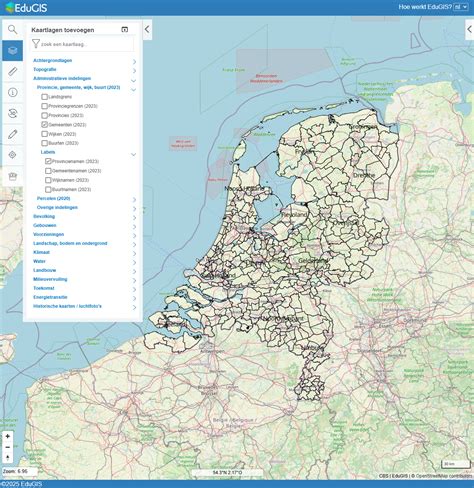The height and width of the screenshot is (488, 474).
Task: Open Landschap, bodem en ondergrond category
Action: (70, 243)
